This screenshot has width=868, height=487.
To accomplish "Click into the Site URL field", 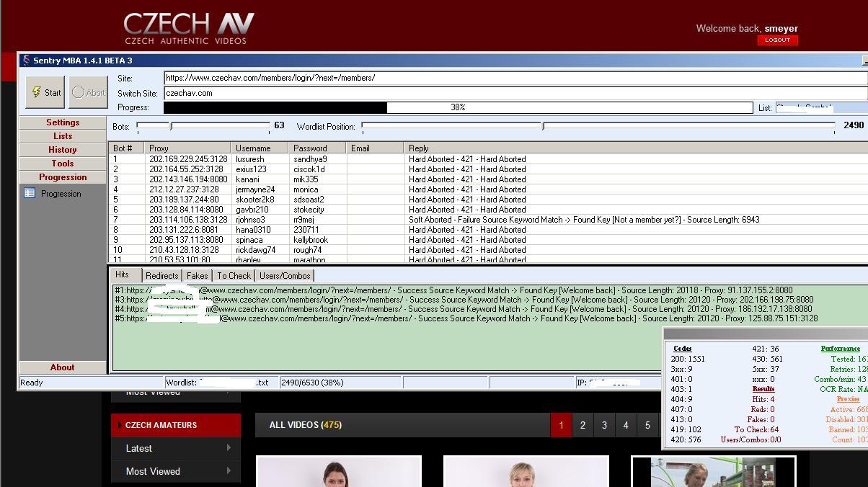I will click(x=515, y=78).
